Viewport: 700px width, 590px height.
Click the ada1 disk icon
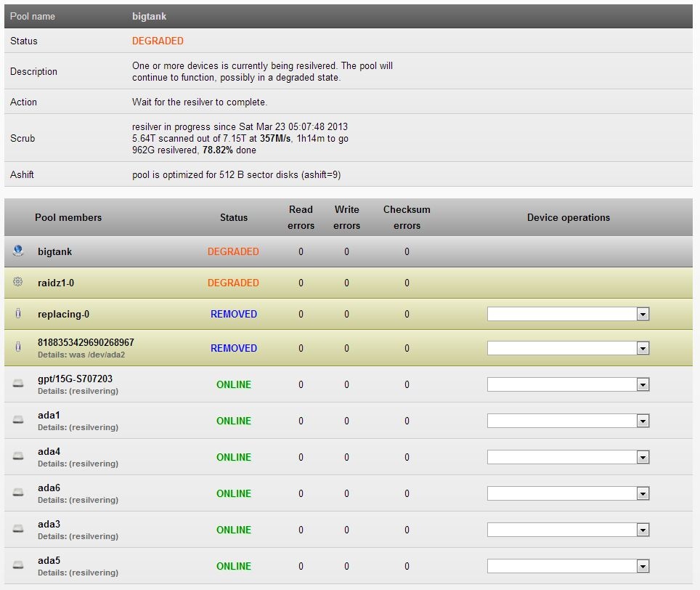18,420
